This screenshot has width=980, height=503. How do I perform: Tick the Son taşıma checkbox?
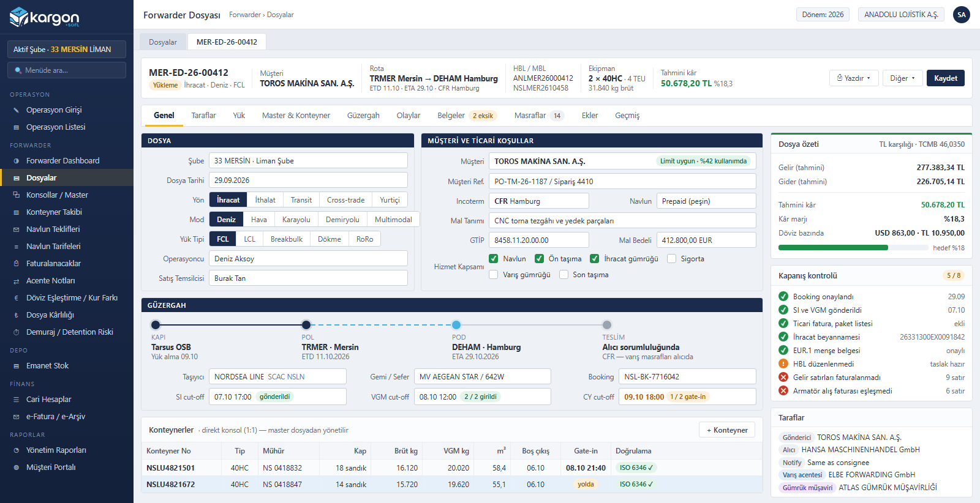pyautogui.click(x=563, y=275)
